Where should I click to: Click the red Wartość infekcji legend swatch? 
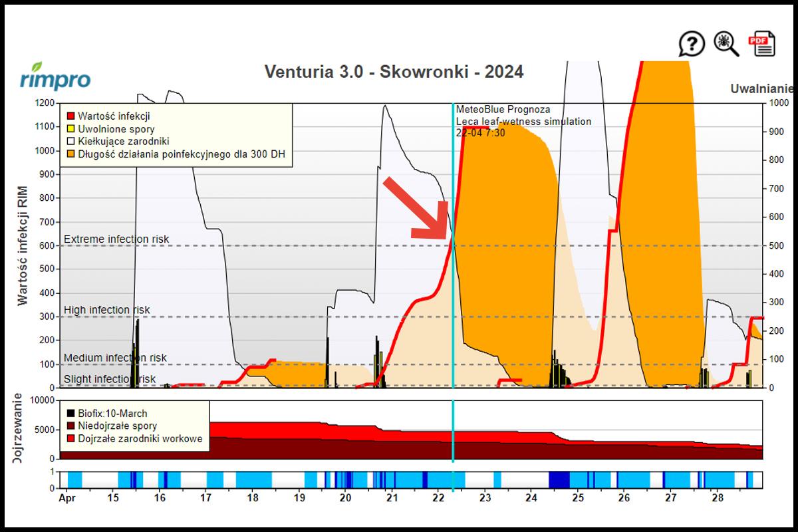click(69, 116)
